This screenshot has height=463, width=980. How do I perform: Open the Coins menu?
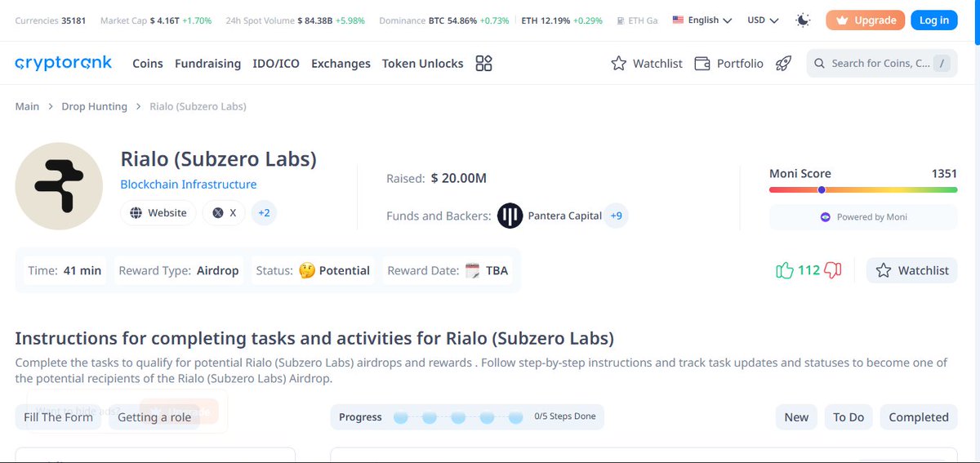tap(148, 63)
